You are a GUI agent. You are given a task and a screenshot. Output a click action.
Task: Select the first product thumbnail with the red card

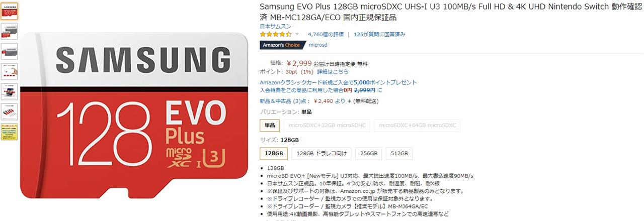click(9, 11)
